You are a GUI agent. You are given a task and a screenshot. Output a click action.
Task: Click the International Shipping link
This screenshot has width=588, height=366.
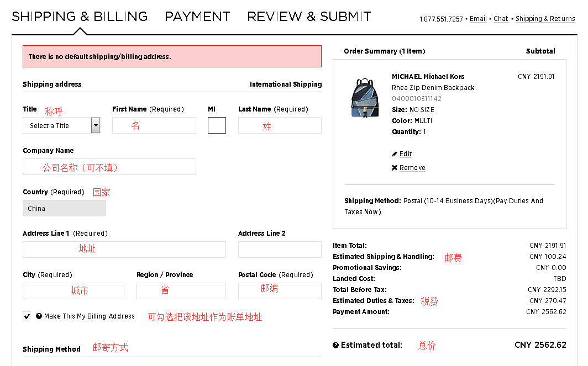pyautogui.click(x=286, y=84)
